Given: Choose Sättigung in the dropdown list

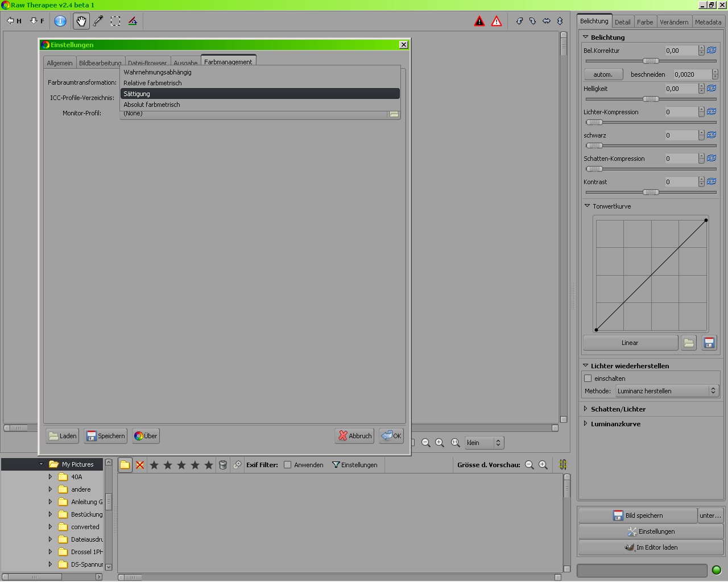Looking at the screenshot, I should click(260, 94).
